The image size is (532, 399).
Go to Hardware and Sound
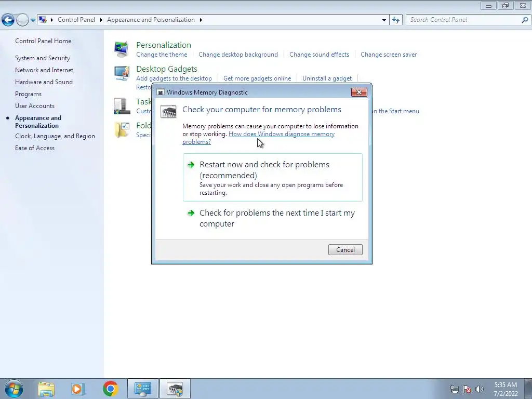coord(44,82)
